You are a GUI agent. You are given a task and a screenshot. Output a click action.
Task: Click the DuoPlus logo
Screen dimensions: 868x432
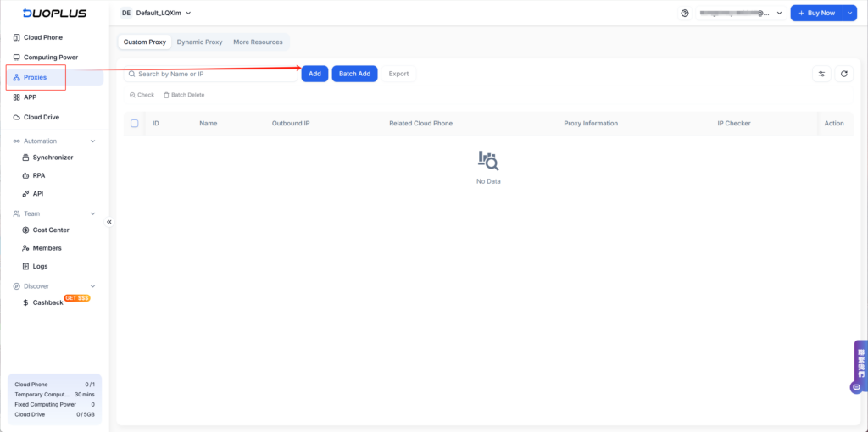pyautogui.click(x=55, y=14)
